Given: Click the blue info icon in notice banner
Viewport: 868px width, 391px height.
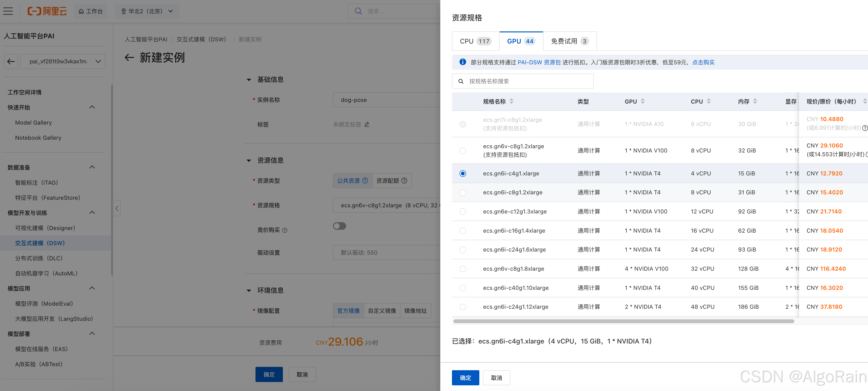Looking at the screenshot, I should click(x=463, y=62).
